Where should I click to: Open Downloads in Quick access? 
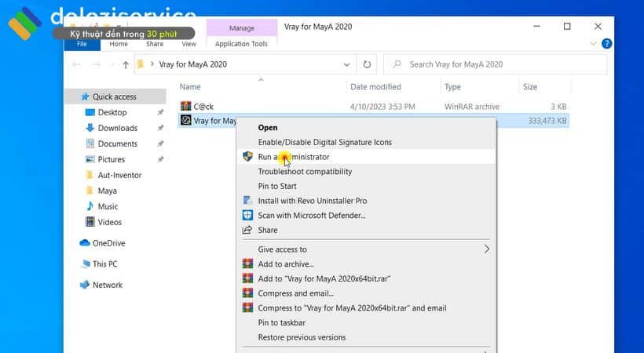pos(117,128)
